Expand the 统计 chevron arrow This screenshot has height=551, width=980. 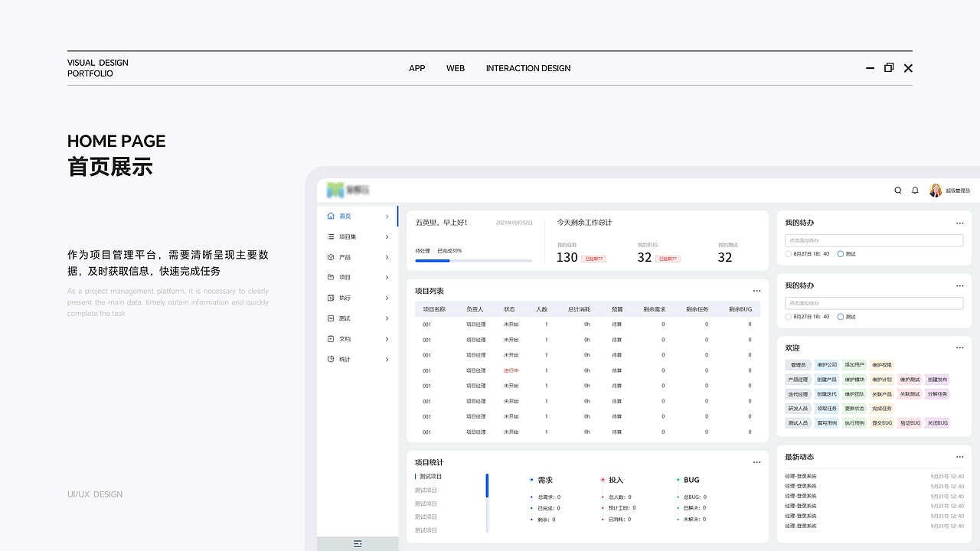pyautogui.click(x=387, y=359)
